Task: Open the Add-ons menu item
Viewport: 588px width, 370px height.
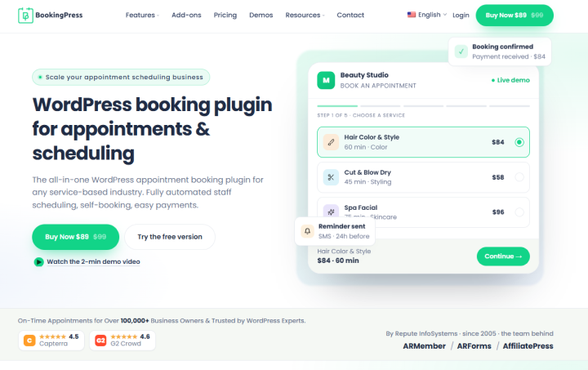Action: 186,15
